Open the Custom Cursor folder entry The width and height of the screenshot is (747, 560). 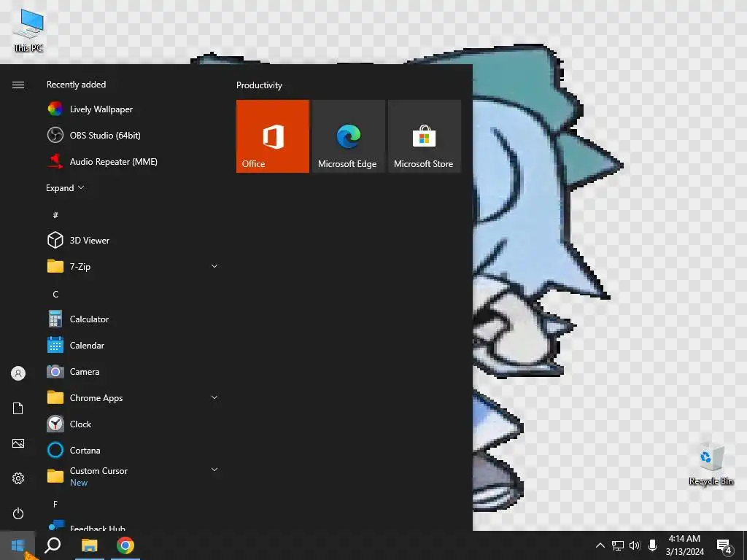(x=133, y=476)
